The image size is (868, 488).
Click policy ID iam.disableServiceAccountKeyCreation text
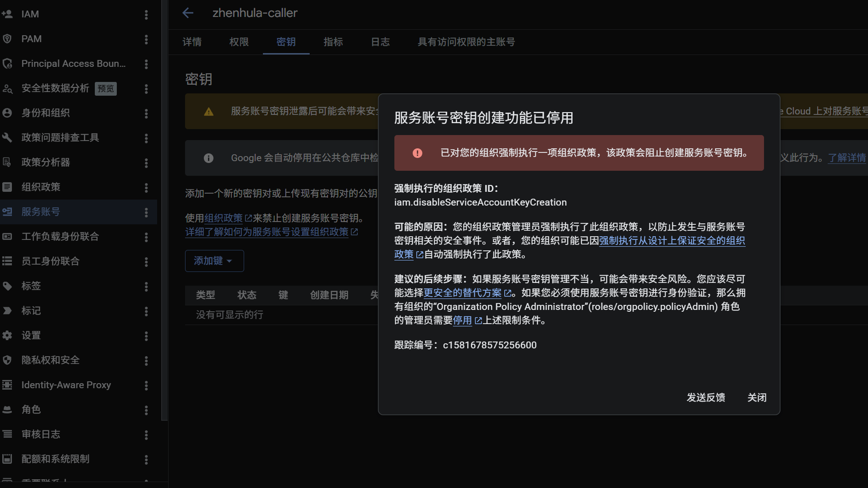tap(480, 202)
